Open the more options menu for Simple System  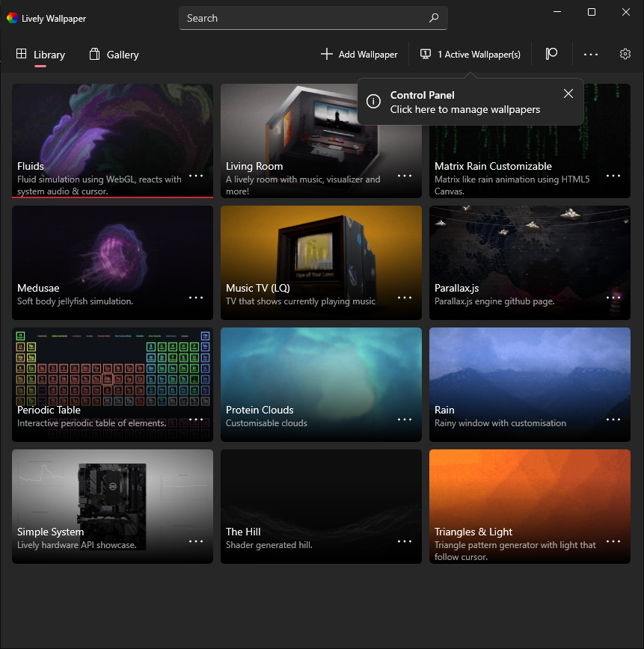[196, 541]
